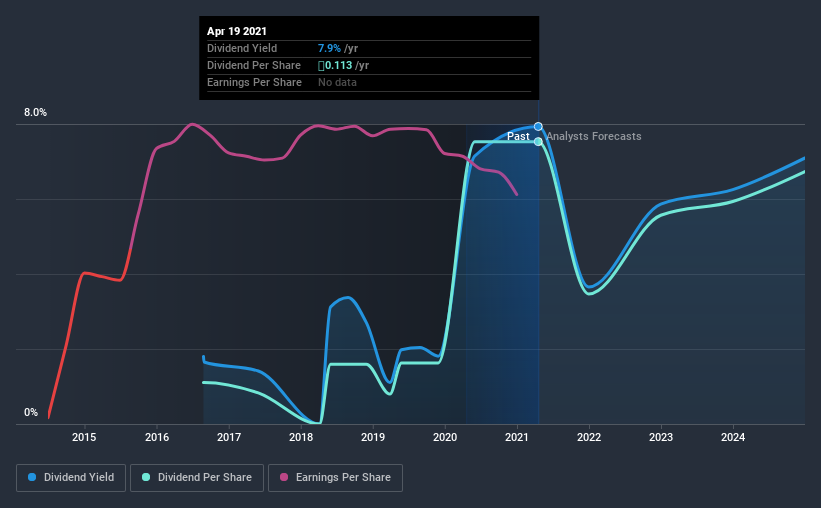821x508 pixels.
Task: Click the Analysts Forecasts label
Action: click(594, 136)
